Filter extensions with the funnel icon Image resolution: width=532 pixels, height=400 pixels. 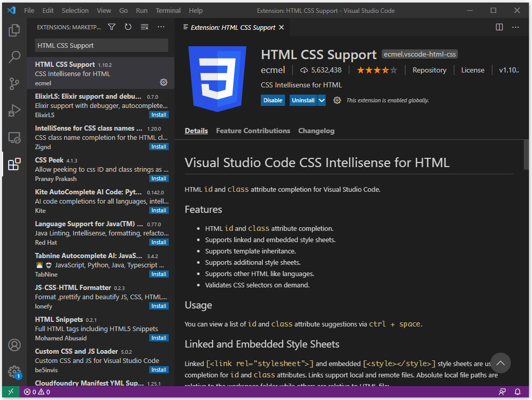pos(112,27)
